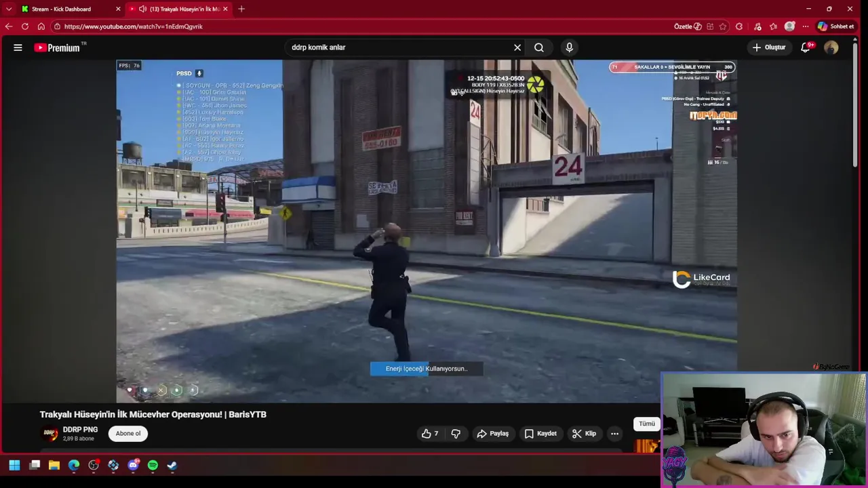Open the browser home page
Image resolution: width=868 pixels, height=488 pixels.
pos(41,26)
